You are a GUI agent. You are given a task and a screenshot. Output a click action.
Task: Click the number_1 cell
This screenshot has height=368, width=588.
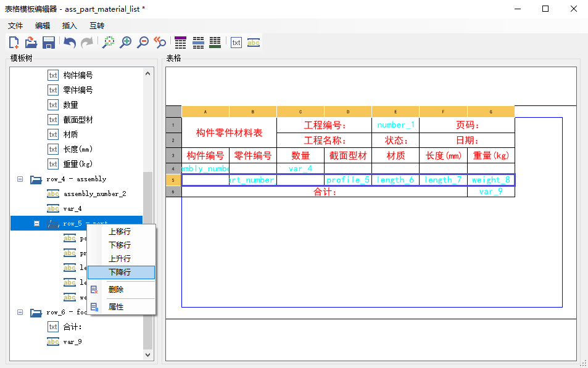(395, 125)
